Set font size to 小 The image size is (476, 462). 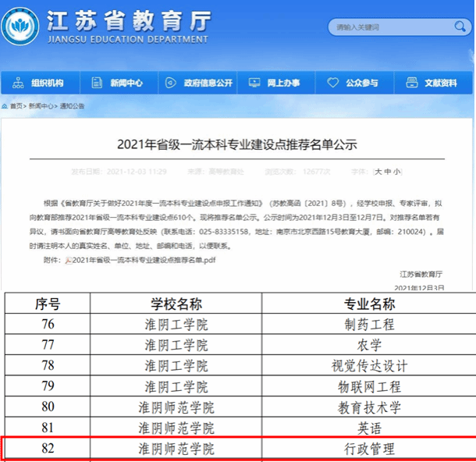[396, 172]
